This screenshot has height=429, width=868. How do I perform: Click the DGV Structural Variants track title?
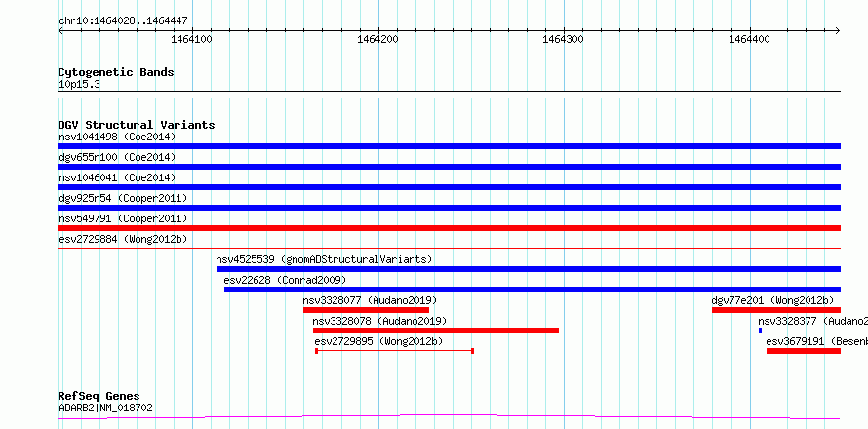tap(137, 125)
